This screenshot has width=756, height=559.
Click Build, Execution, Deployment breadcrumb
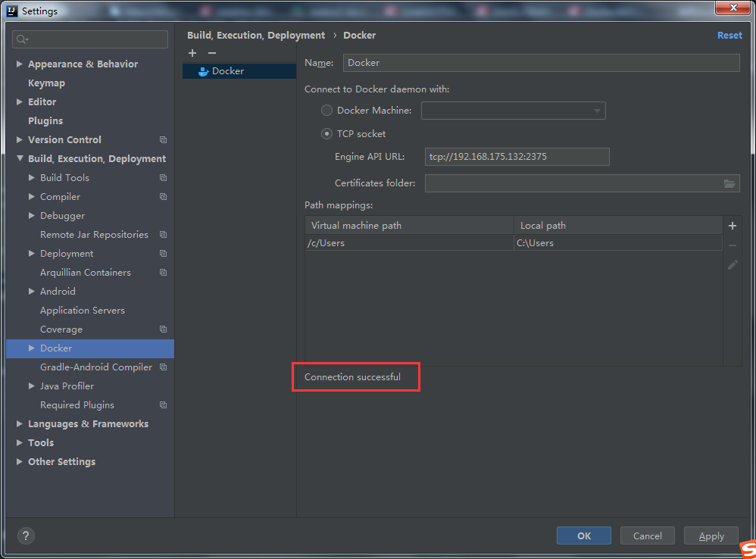click(x=256, y=35)
